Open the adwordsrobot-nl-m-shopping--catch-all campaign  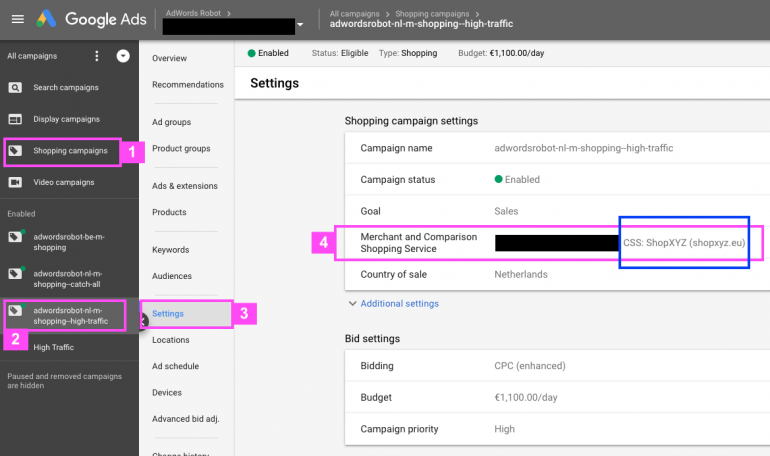(x=69, y=279)
